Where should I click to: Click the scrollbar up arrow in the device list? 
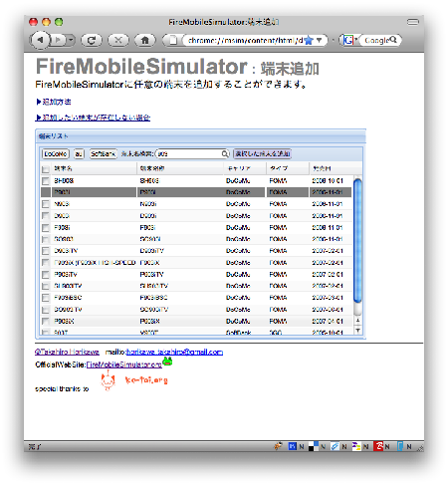(x=357, y=321)
